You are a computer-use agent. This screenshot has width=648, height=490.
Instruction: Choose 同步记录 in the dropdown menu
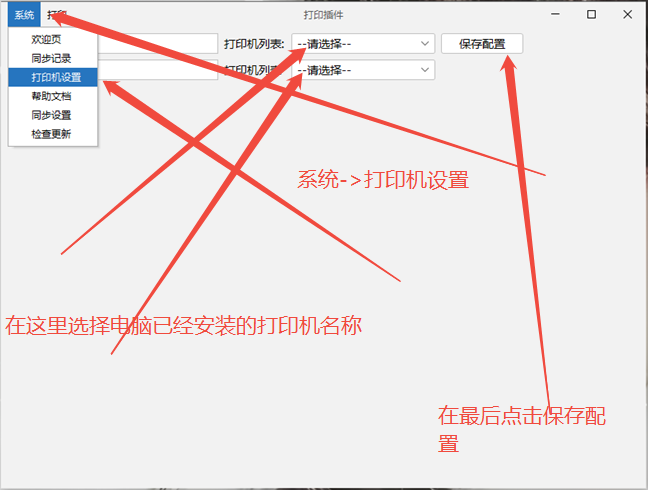(53, 58)
